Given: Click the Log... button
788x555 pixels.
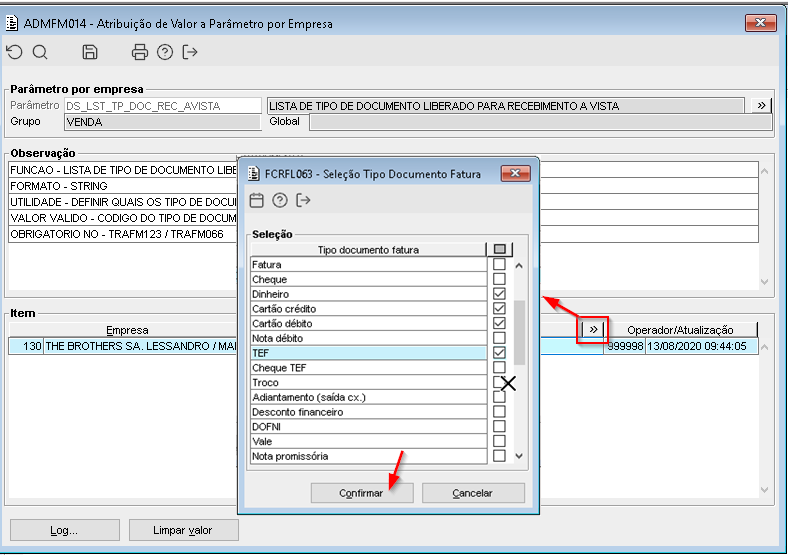Looking at the screenshot, I should pos(64,530).
